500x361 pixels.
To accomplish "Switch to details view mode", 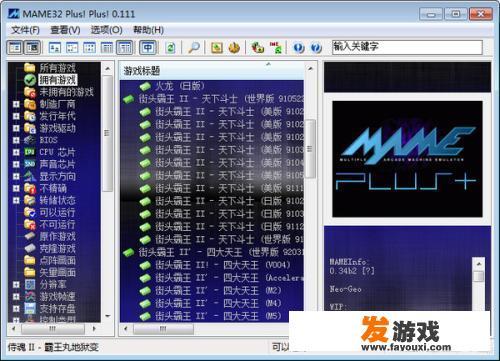I will tap(107, 48).
